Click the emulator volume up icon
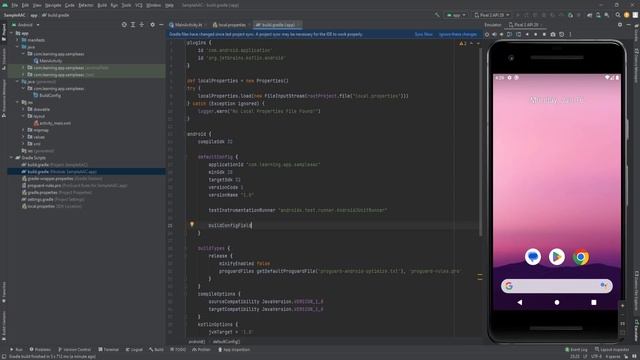Viewport: 640px width, 360px height. [x=494, y=34]
